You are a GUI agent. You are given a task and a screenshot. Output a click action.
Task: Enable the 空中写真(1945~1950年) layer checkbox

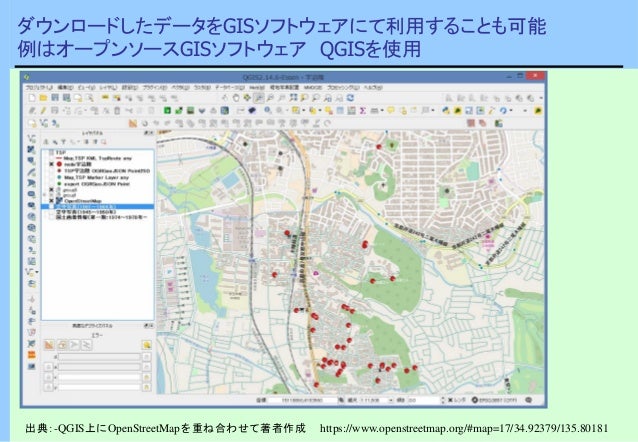pos(51,212)
